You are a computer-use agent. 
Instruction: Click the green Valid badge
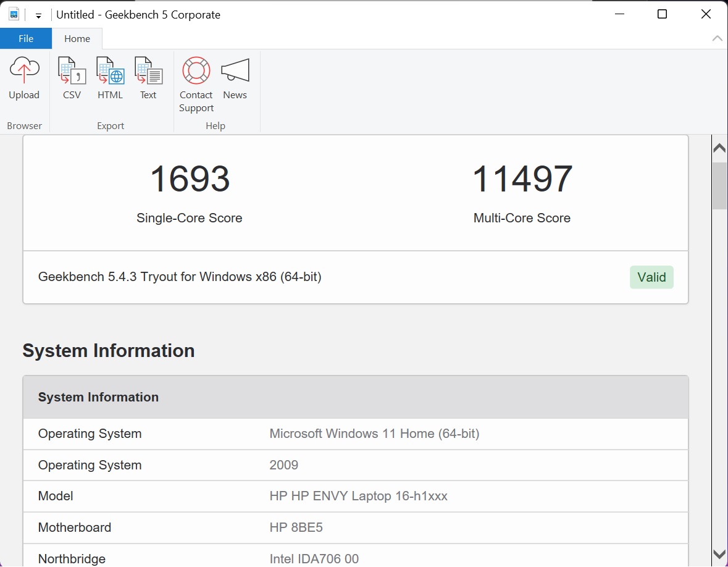651,277
